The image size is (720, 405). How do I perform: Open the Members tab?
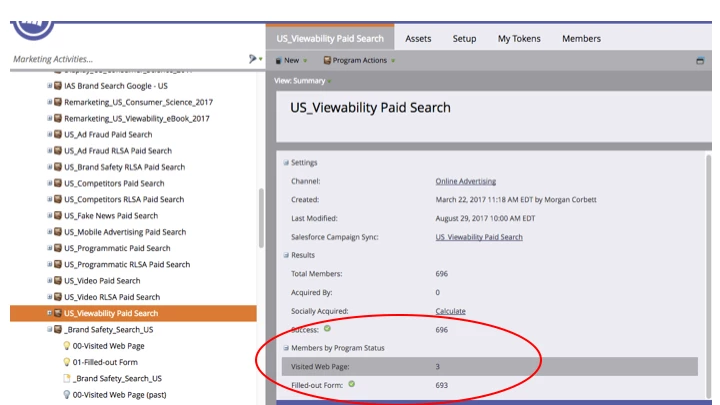coord(581,39)
